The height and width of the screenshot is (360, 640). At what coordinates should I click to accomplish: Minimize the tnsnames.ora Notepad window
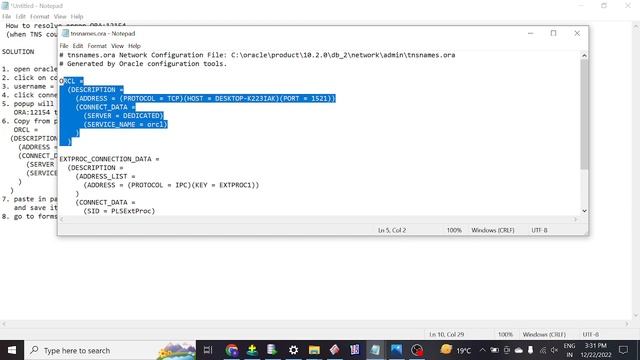click(x=530, y=33)
